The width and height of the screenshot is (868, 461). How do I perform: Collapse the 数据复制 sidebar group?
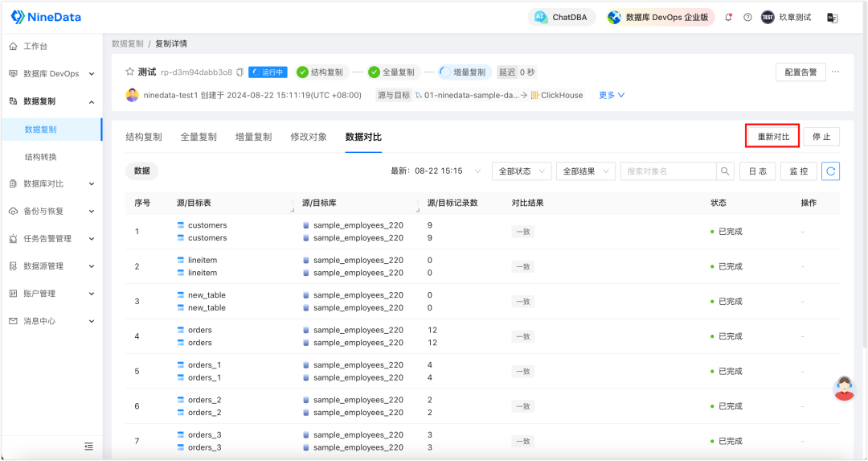click(x=51, y=101)
